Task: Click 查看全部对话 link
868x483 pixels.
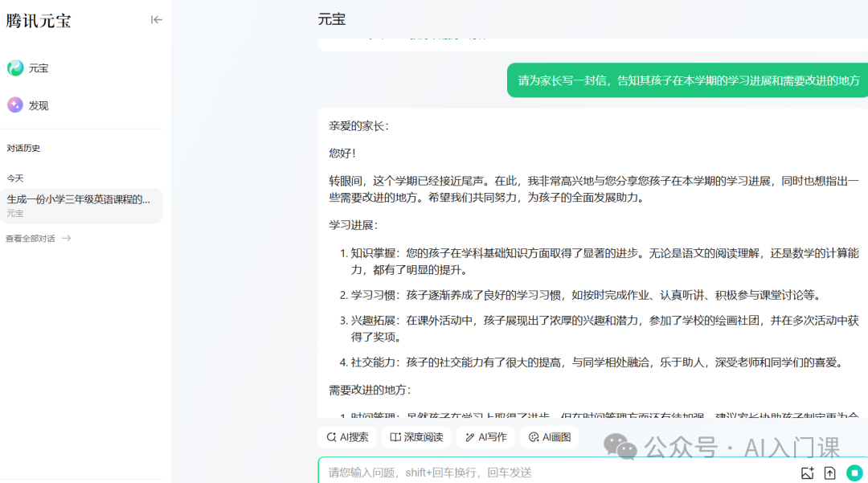Action: tap(30, 239)
